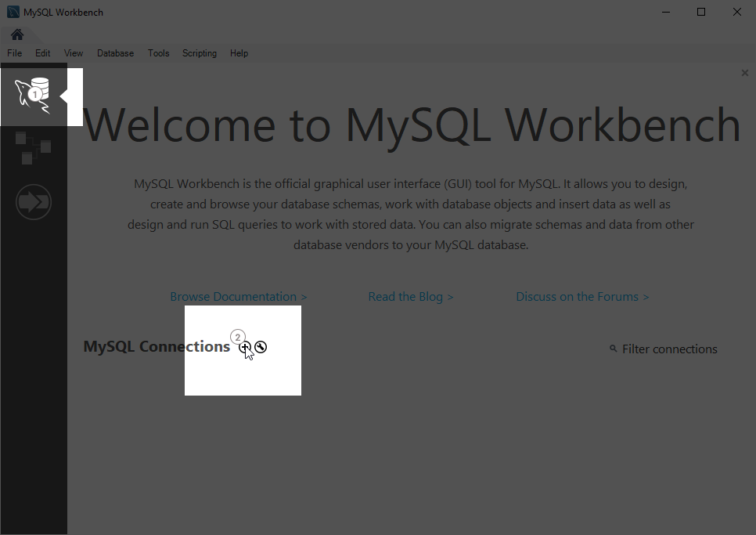Open the Edit menu

(x=42, y=52)
